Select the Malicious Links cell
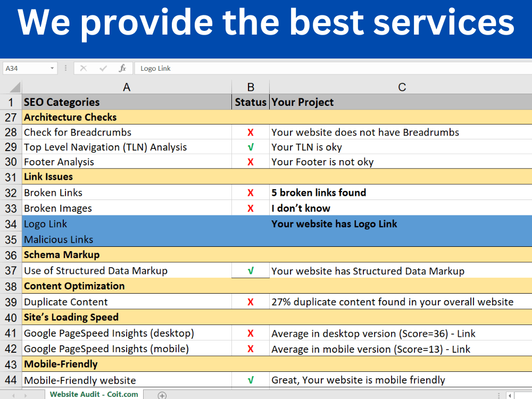Screen dimensions: 532x399 127,239
